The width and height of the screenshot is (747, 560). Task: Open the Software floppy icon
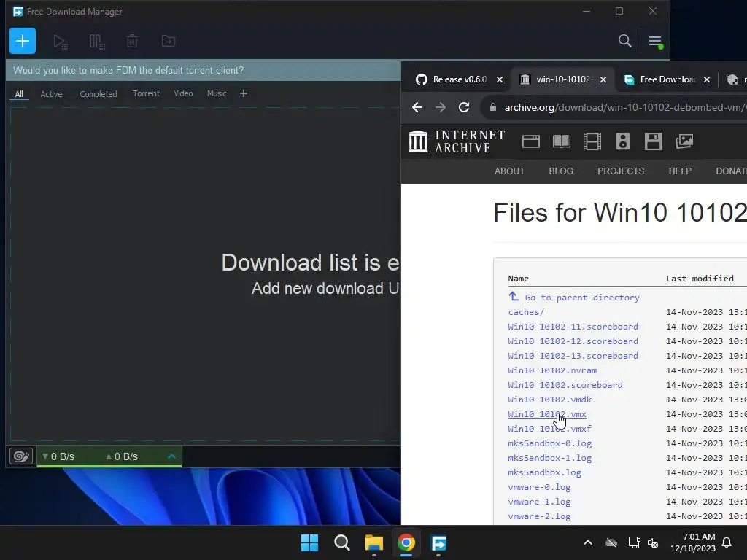click(x=653, y=141)
